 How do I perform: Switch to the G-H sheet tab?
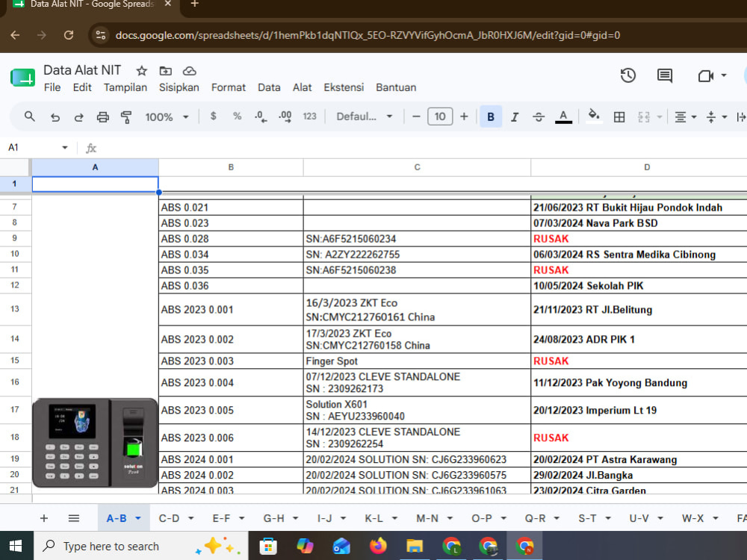(274, 518)
